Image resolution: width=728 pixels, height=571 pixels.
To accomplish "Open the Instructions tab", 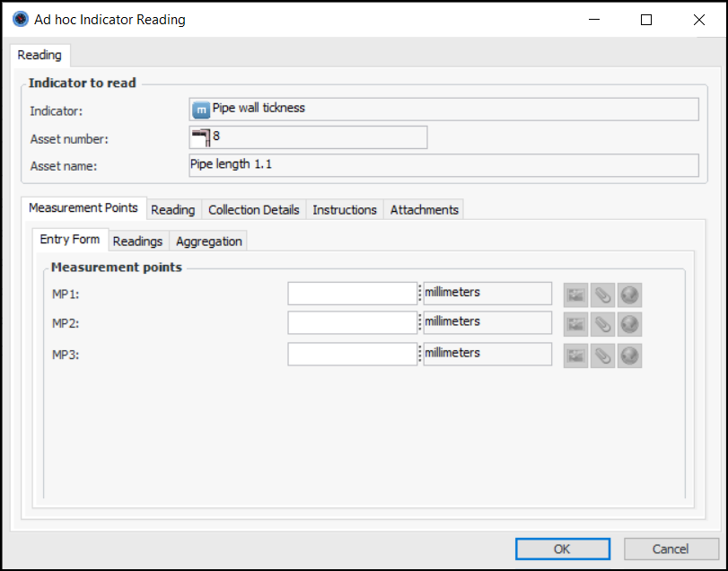I will pyautogui.click(x=344, y=209).
